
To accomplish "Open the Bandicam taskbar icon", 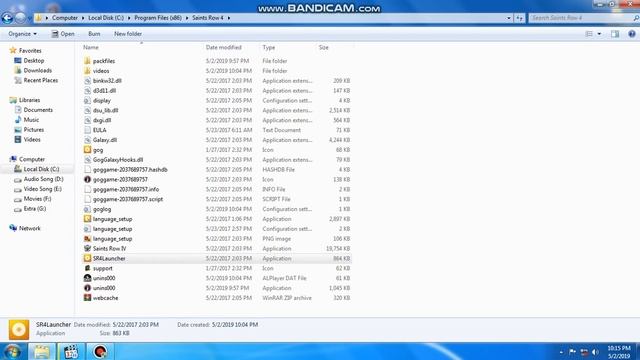I will point(100,351).
